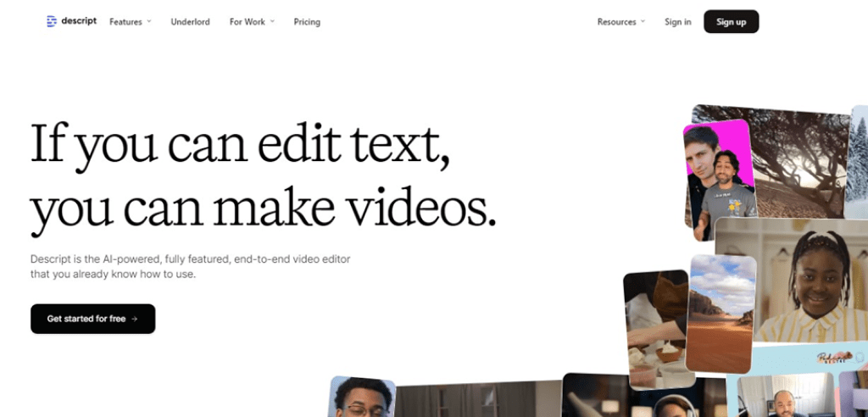This screenshot has height=417, width=868.
Task: Open the desert landscape thumbnail
Action: [721, 312]
